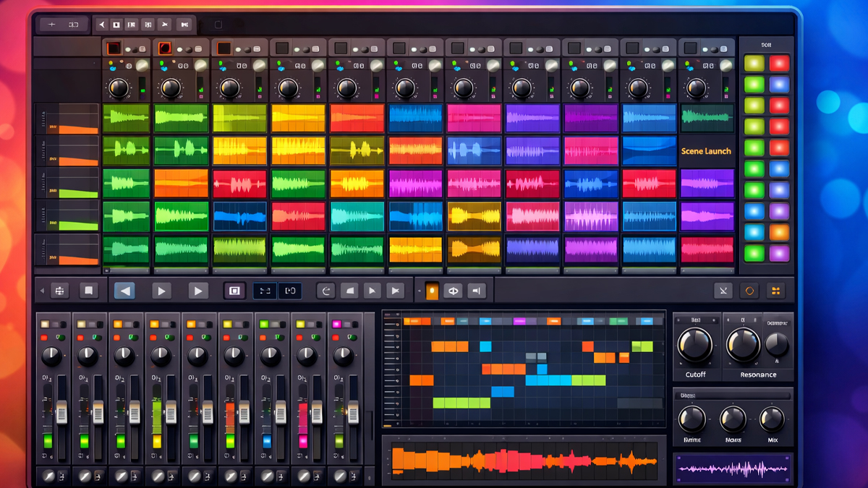This screenshot has height=488, width=868.
Task: Click the loop arrow icon in the transport bar
Action: point(326,291)
